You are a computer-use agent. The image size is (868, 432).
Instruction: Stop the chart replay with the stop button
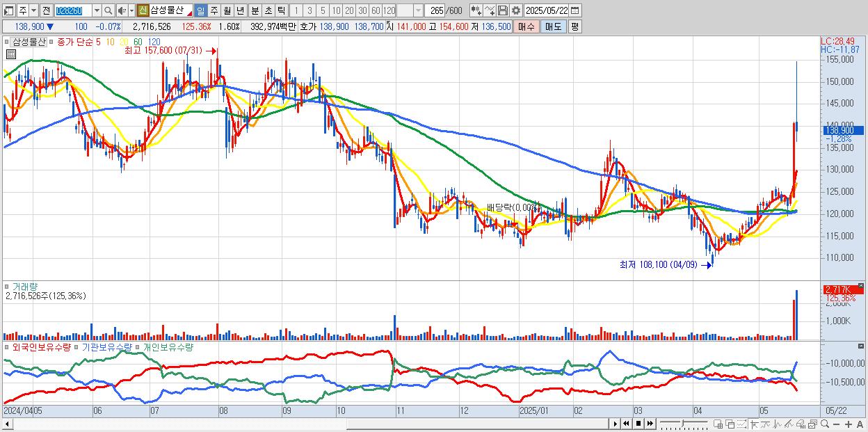(638, 424)
